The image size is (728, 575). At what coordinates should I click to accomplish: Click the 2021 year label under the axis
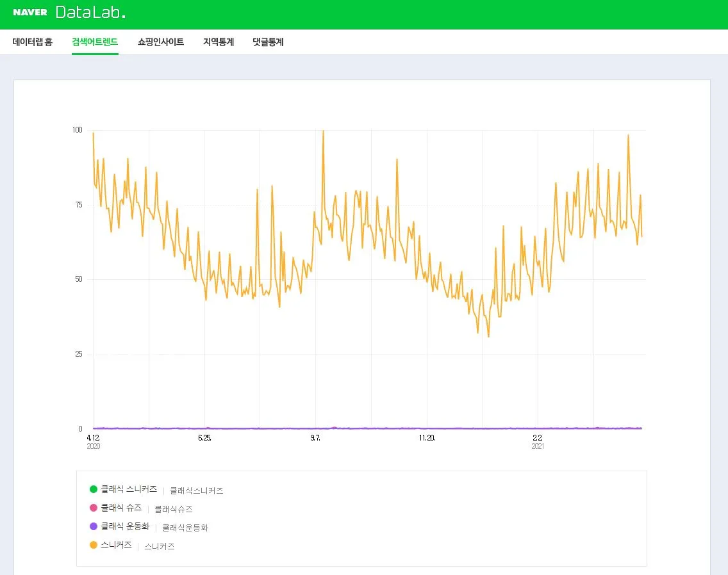(538, 446)
